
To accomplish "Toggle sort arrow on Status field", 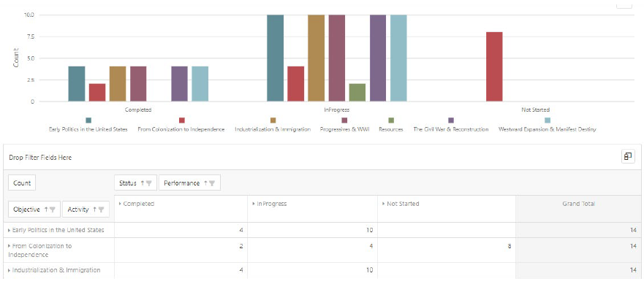I will point(143,183).
